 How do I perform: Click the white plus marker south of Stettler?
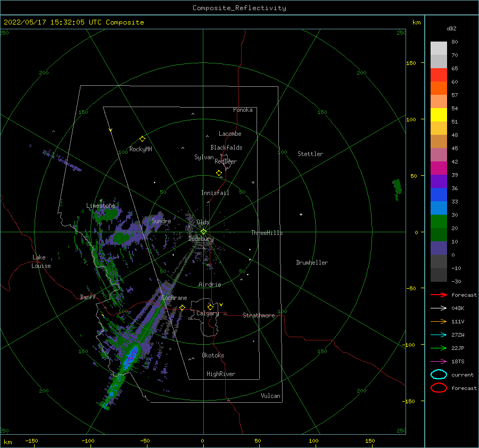tap(301, 214)
